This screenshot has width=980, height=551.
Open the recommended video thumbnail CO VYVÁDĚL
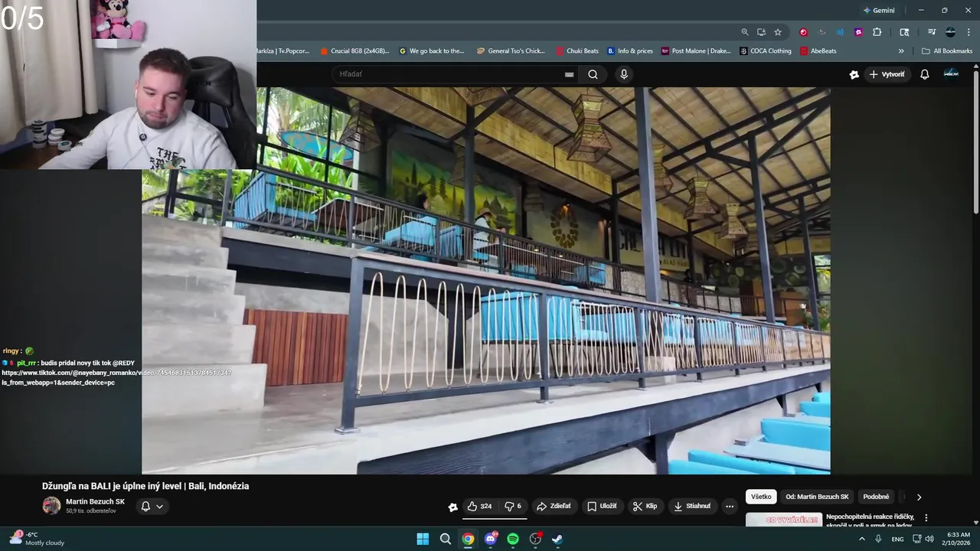pyautogui.click(x=784, y=520)
